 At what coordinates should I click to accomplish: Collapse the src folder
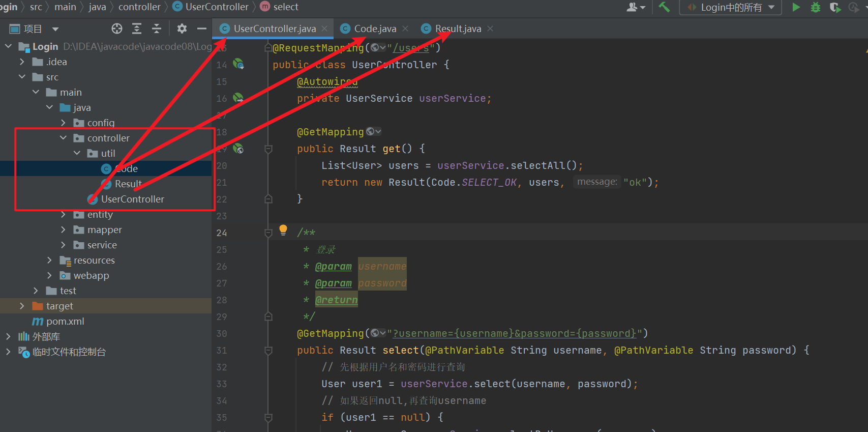pyautogui.click(x=22, y=77)
